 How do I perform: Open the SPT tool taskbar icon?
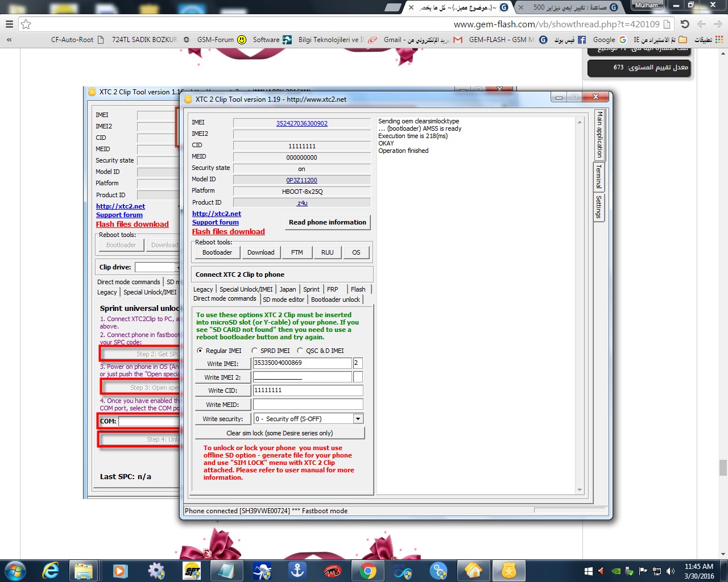[x=192, y=570]
